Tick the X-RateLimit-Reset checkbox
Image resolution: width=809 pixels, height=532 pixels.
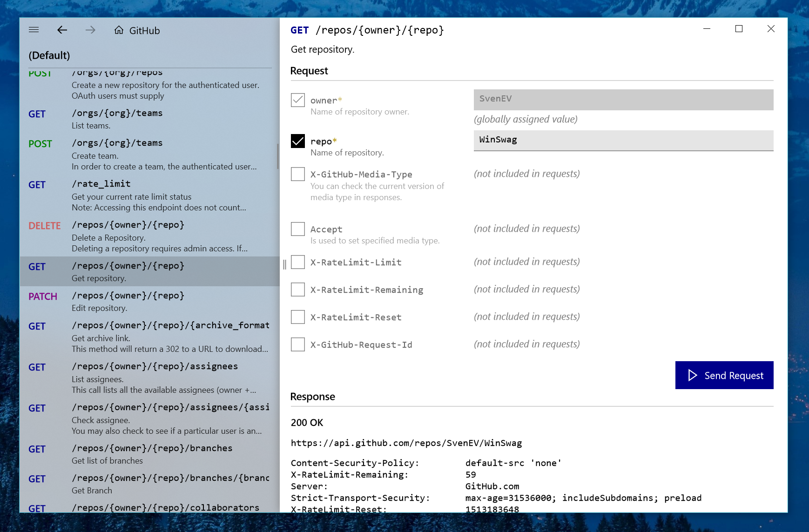tap(298, 317)
